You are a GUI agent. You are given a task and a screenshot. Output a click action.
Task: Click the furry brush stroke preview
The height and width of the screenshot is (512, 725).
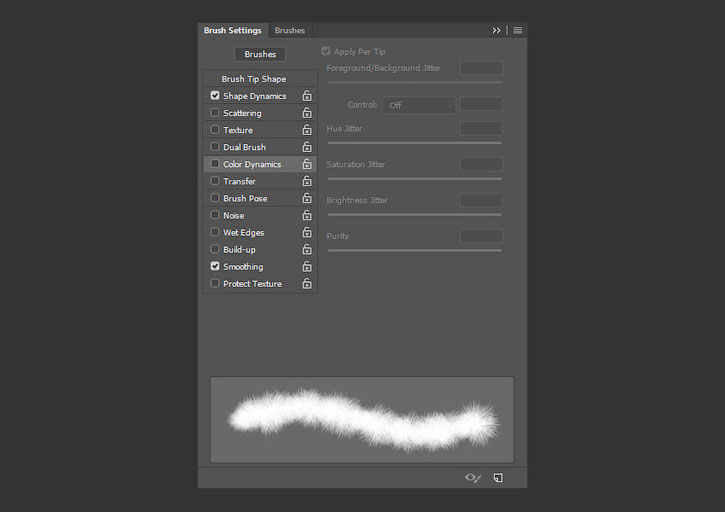tap(362, 419)
